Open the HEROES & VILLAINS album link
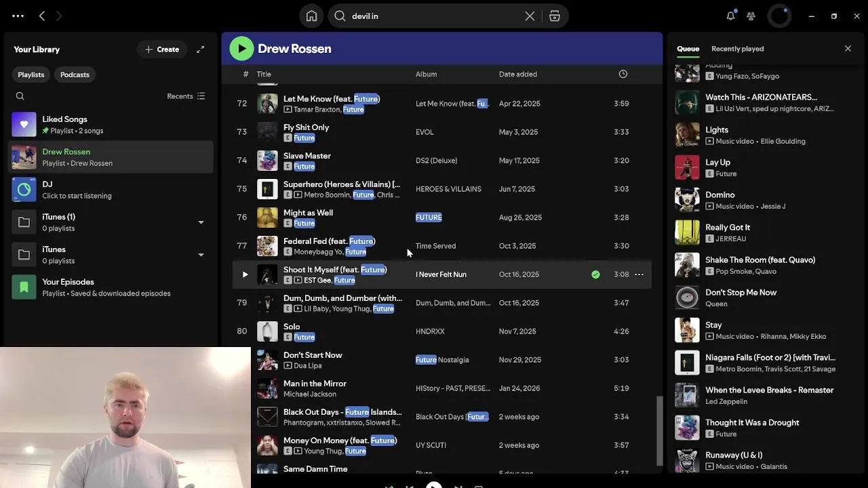Screen dimensions: 868x488 448,189
